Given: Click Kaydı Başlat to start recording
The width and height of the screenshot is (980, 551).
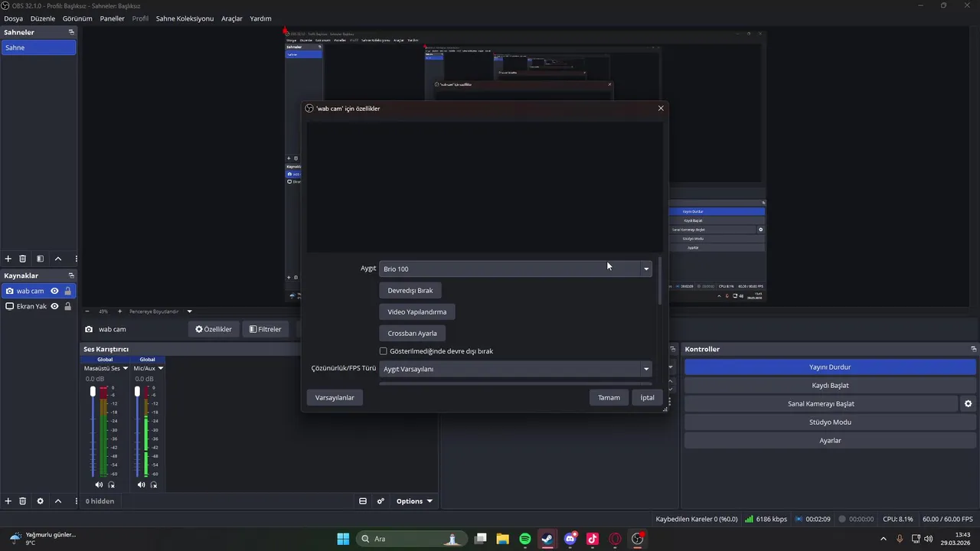Looking at the screenshot, I should (830, 385).
